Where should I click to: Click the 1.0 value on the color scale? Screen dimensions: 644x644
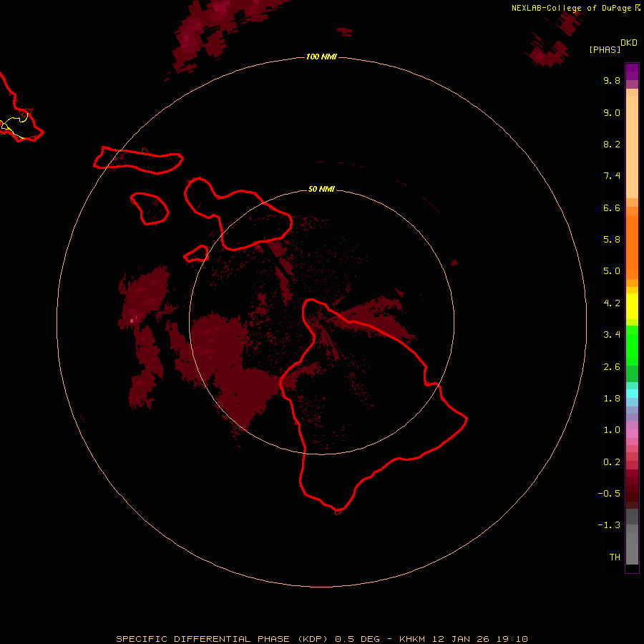(612, 430)
